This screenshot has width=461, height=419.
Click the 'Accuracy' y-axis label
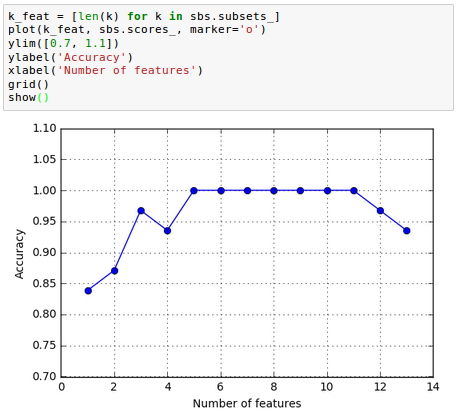(19, 254)
